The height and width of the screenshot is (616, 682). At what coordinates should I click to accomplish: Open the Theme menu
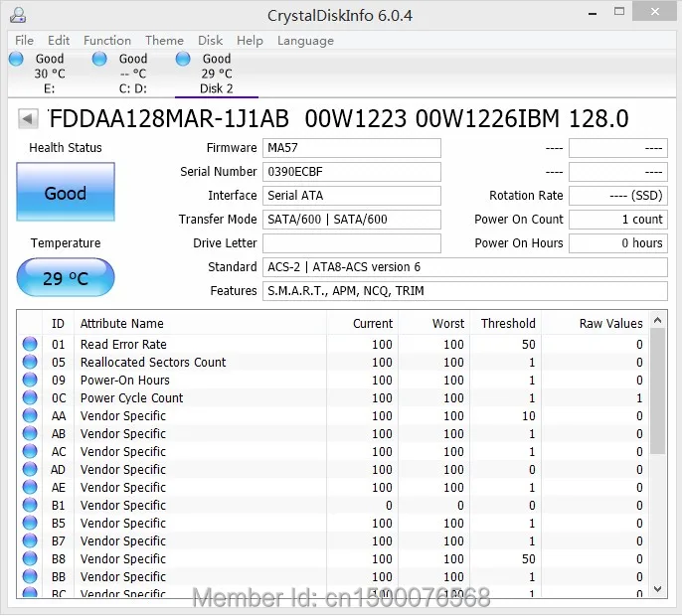point(164,41)
